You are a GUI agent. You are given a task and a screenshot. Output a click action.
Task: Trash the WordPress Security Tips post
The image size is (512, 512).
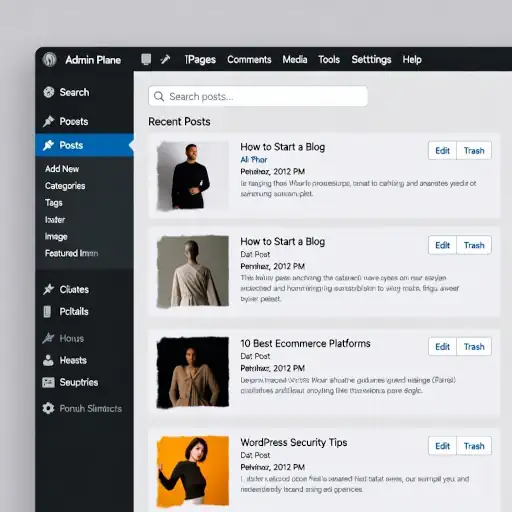pyautogui.click(x=474, y=446)
